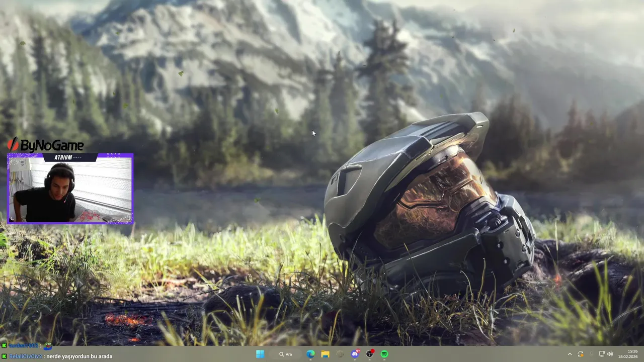Click the volume speaker tray icon
The image size is (644, 362).
[x=610, y=354]
